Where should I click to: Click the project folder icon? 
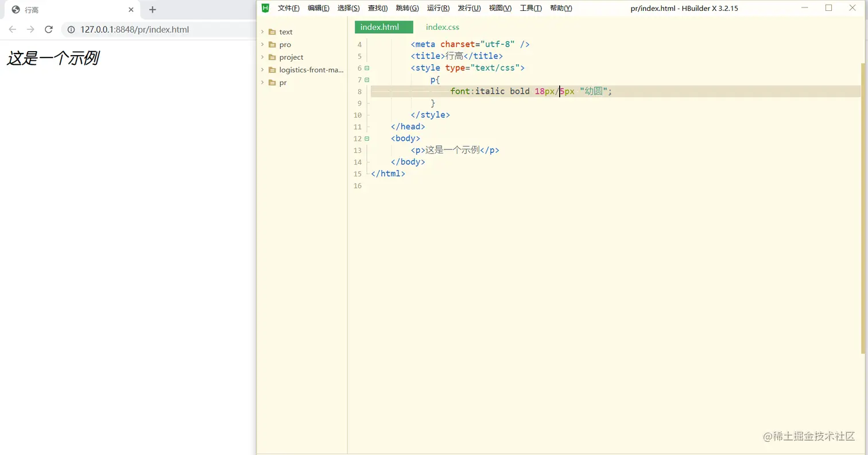pyautogui.click(x=272, y=57)
